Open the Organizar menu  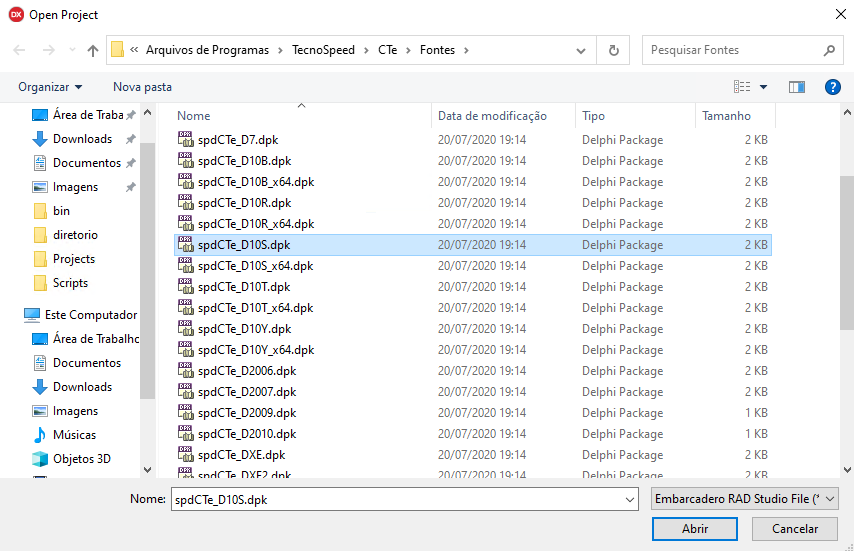[x=50, y=87]
